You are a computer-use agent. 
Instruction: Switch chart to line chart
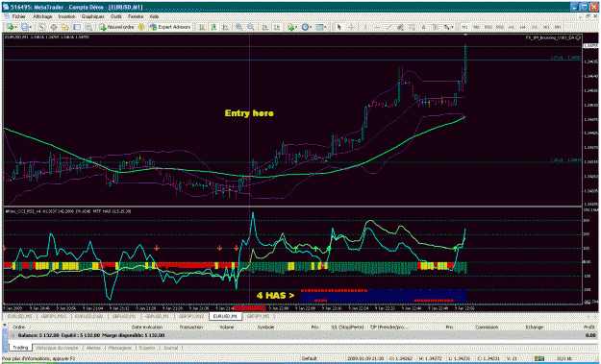(x=225, y=27)
